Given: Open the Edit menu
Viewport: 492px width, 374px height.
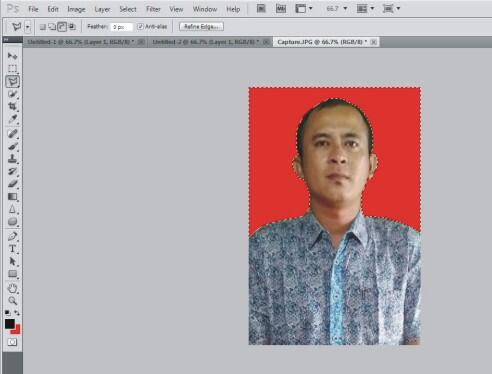Looking at the screenshot, I should [53, 9].
